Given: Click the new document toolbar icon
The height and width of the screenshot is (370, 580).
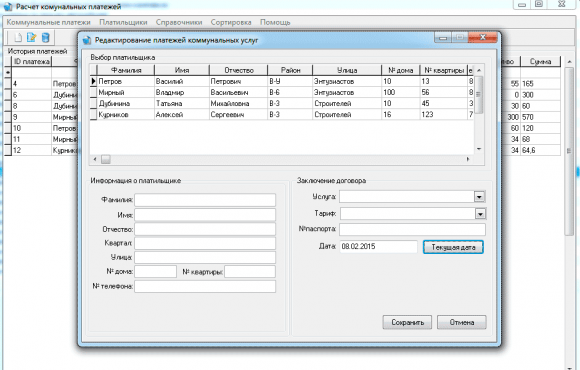Looking at the screenshot, I should [x=18, y=37].
